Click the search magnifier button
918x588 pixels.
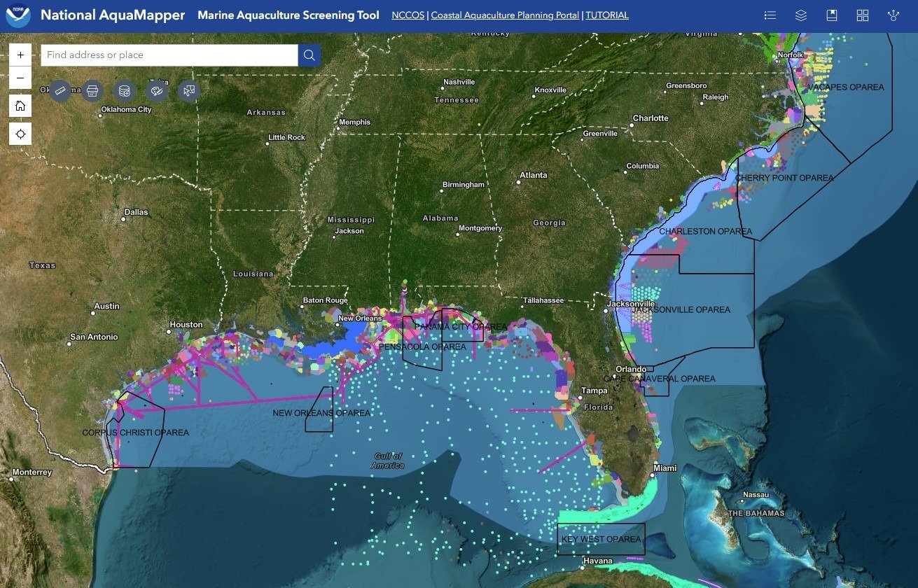[x=310, y=55]
